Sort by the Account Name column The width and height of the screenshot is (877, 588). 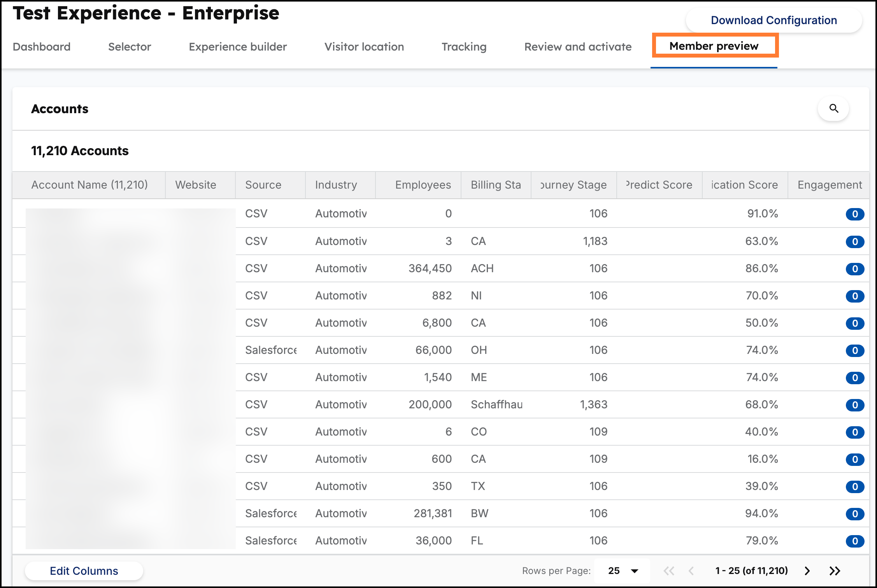(89, 185)
